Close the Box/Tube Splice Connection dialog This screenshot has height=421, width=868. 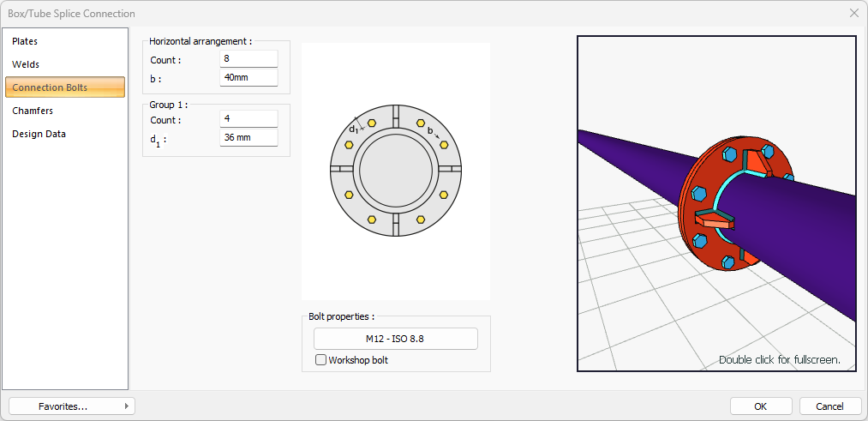(853, 14)
